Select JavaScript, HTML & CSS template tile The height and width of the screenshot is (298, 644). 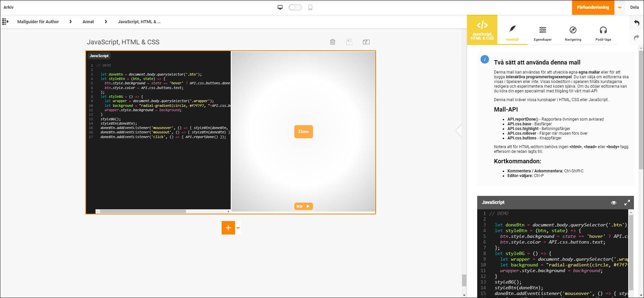(x=482, y=30)
